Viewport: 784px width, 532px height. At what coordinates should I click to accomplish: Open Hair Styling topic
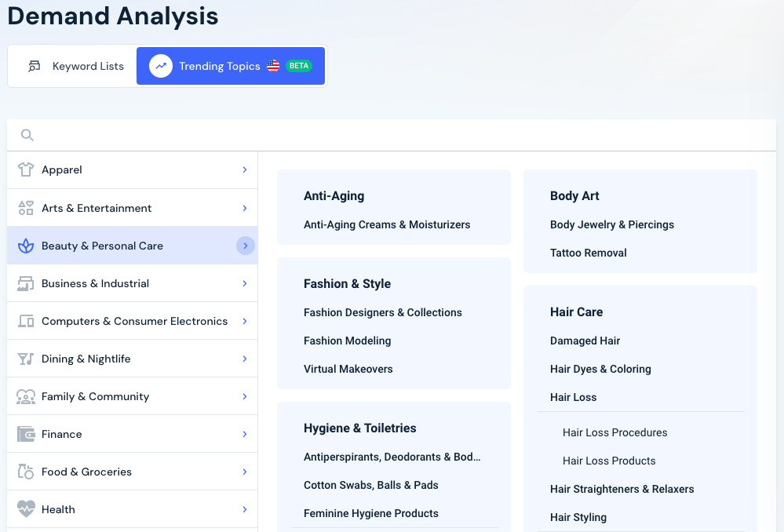[578, 518]
